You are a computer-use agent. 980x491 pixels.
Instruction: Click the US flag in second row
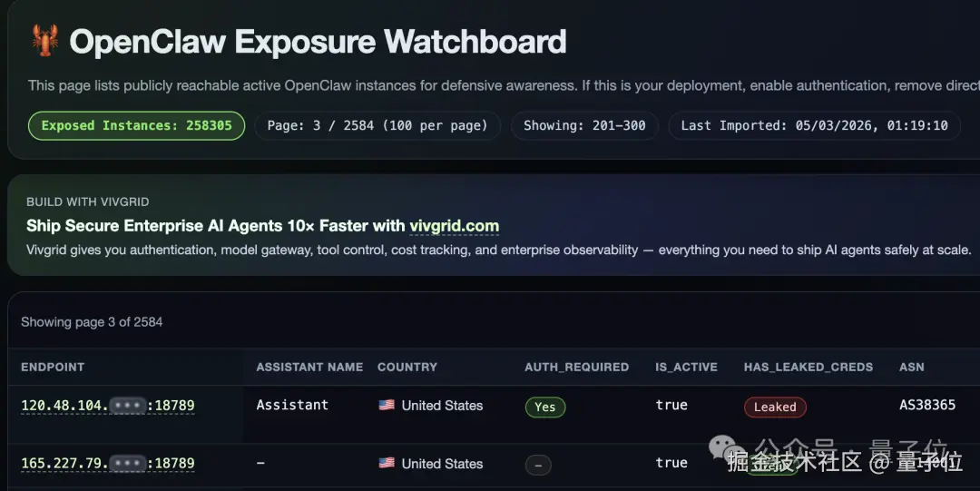click(387, 463)
